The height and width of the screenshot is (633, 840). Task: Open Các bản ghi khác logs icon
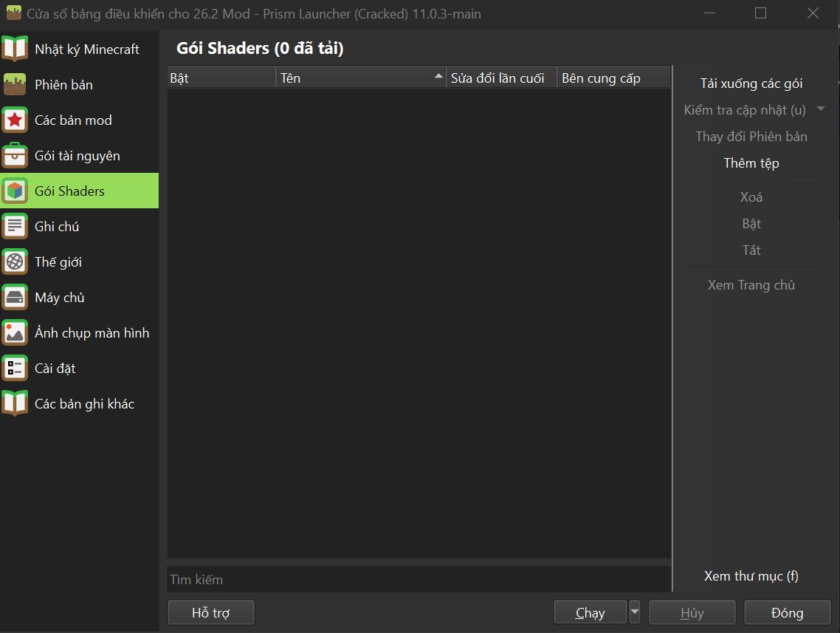[x=15, y=403]
